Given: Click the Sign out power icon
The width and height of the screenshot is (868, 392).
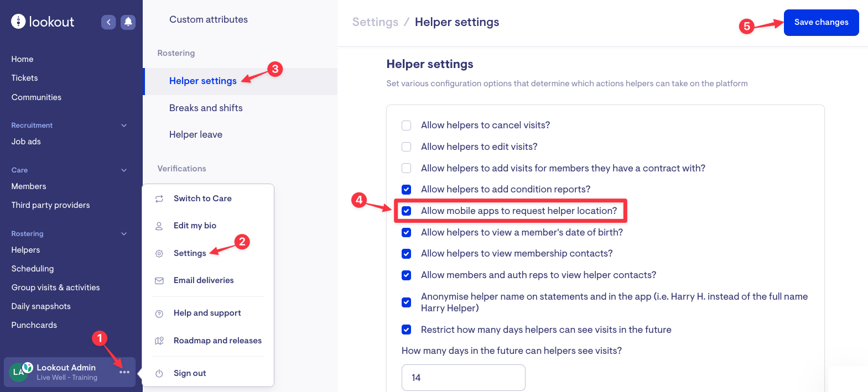Looking at the screenshot, I should pyautogui.click(x=159, y=374).
